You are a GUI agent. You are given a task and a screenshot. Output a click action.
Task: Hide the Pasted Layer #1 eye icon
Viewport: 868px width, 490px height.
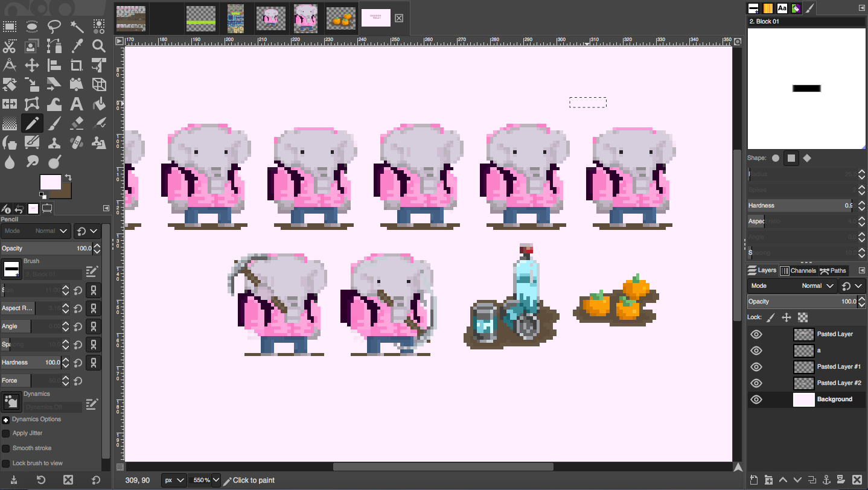click(x=756, y=367)
